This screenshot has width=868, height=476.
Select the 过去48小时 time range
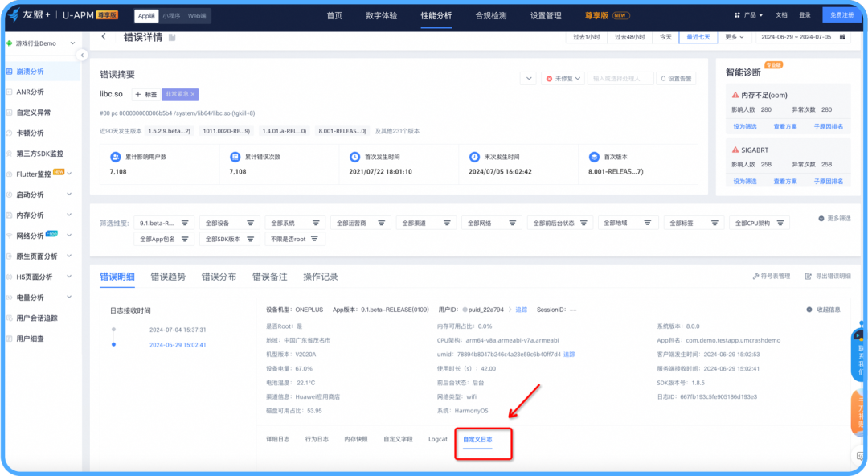click(629, 37)
